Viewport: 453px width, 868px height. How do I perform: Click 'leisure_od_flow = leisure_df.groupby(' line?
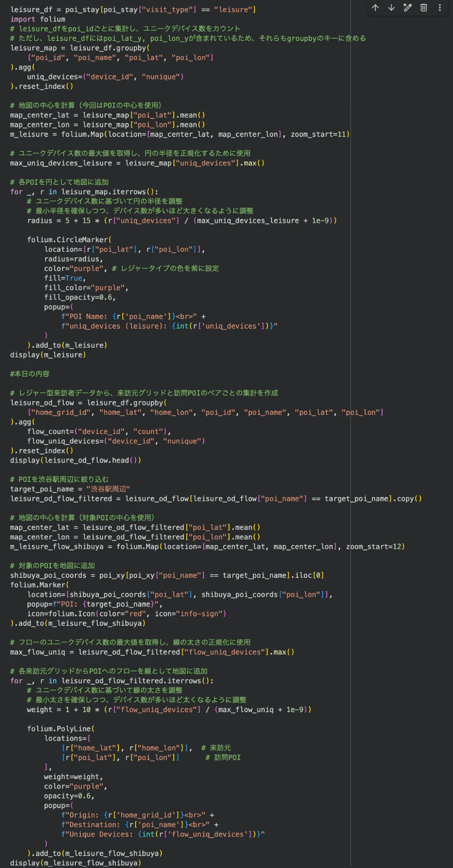(x=88, y=403)
